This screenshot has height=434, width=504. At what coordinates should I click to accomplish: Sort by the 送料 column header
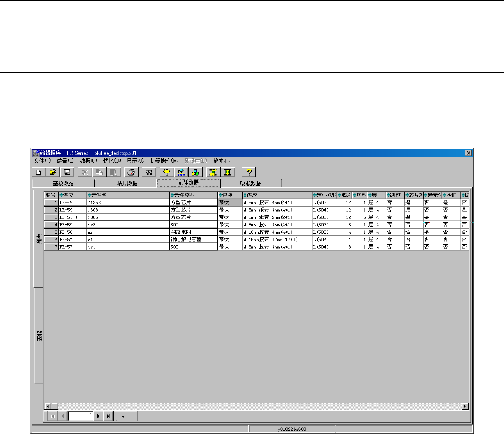(x=360, y=195)
